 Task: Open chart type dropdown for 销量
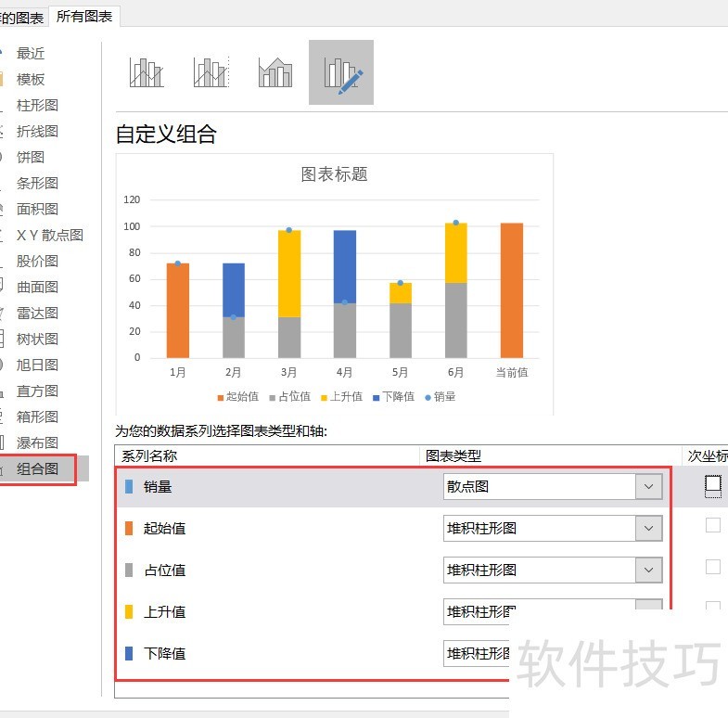(648, 487)
